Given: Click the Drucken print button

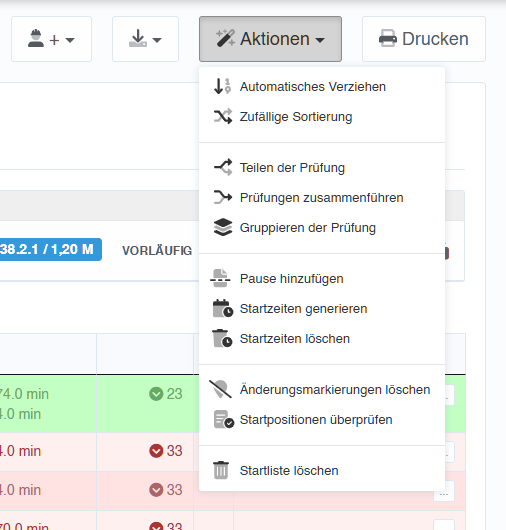Looking at the screenshot, I should pos(424,39).
